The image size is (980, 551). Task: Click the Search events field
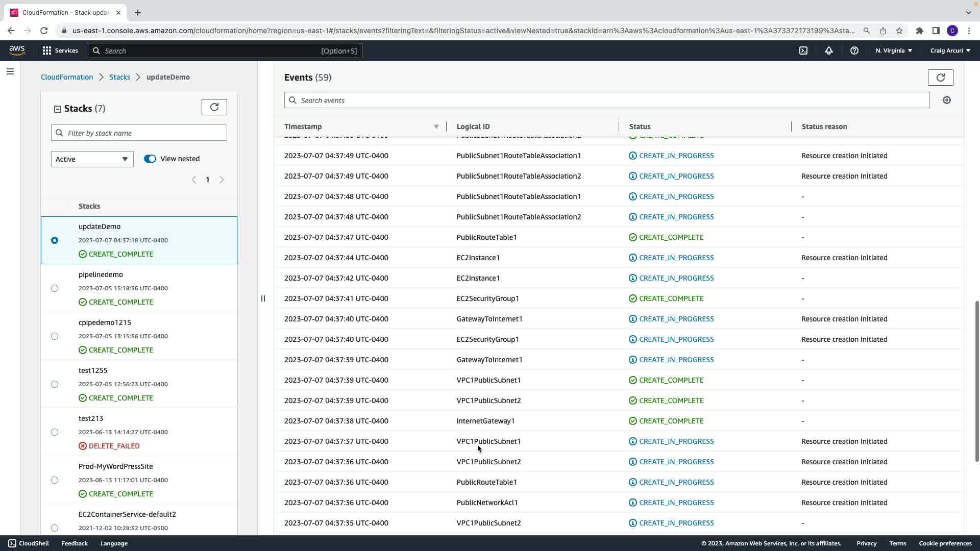tap(606, 101)
